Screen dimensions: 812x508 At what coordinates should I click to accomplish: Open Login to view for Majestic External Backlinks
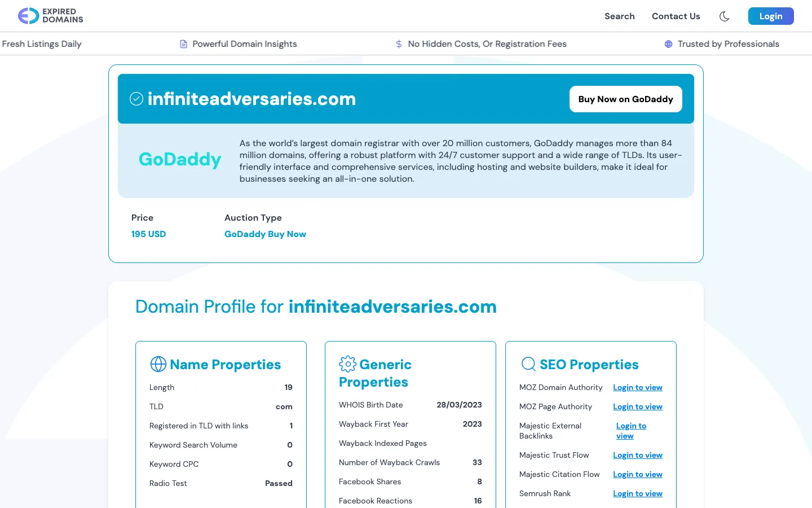point(631,431)
